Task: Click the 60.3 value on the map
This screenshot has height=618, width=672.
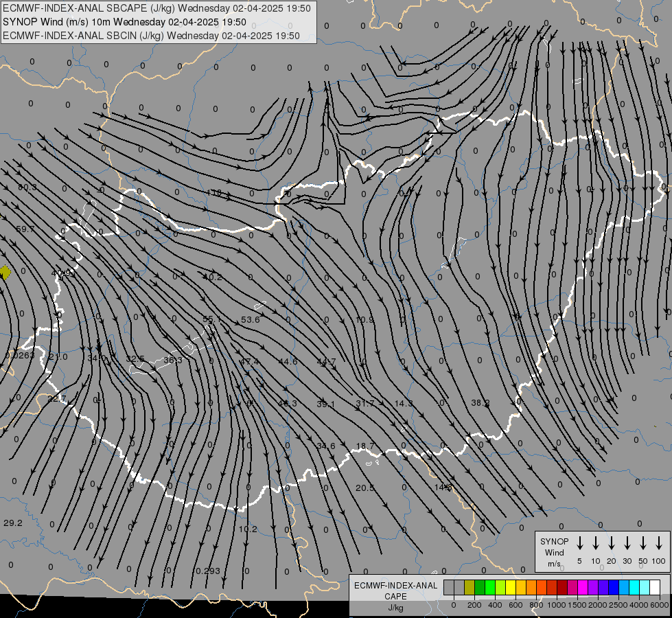Action: click(27, 187)
